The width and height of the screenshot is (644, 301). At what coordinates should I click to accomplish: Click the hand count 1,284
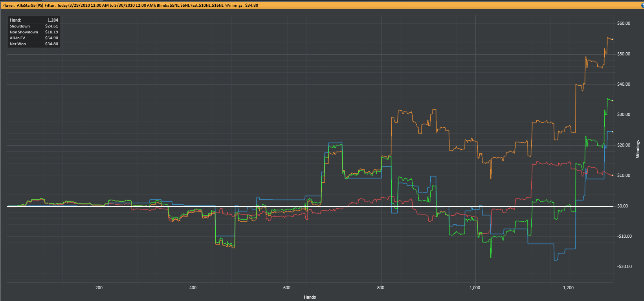53,20
